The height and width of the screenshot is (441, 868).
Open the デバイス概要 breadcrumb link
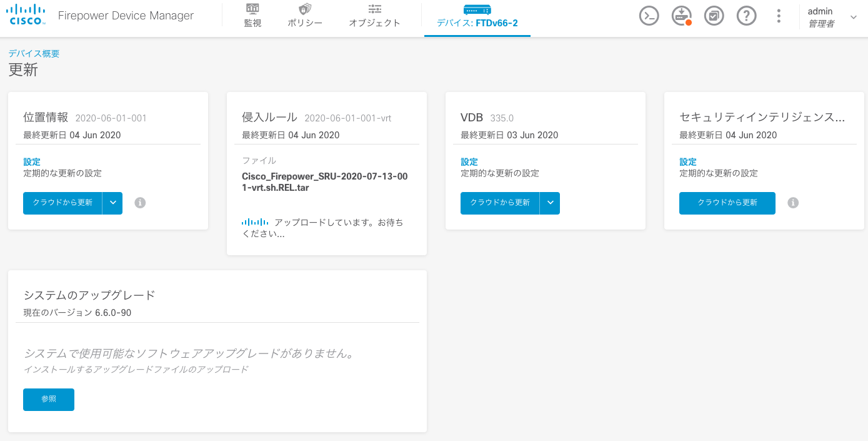click(x=34, y=54)
